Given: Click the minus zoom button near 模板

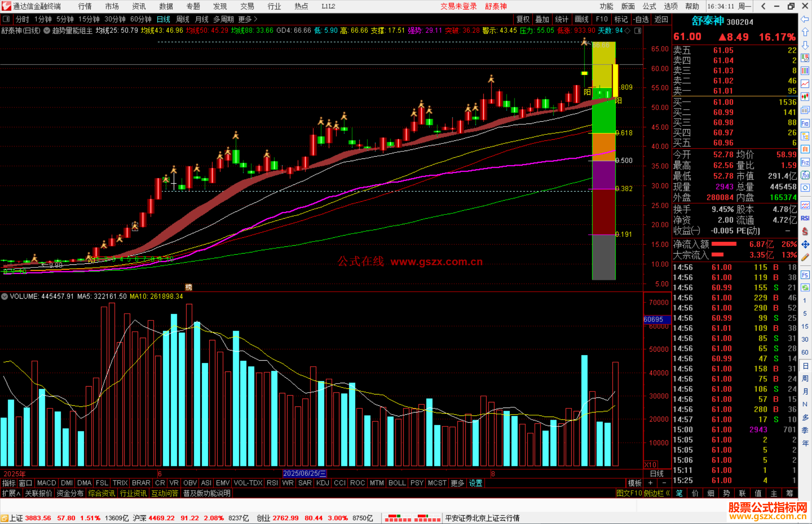Looking at the screenshot, I should click(x=664, y=483).
